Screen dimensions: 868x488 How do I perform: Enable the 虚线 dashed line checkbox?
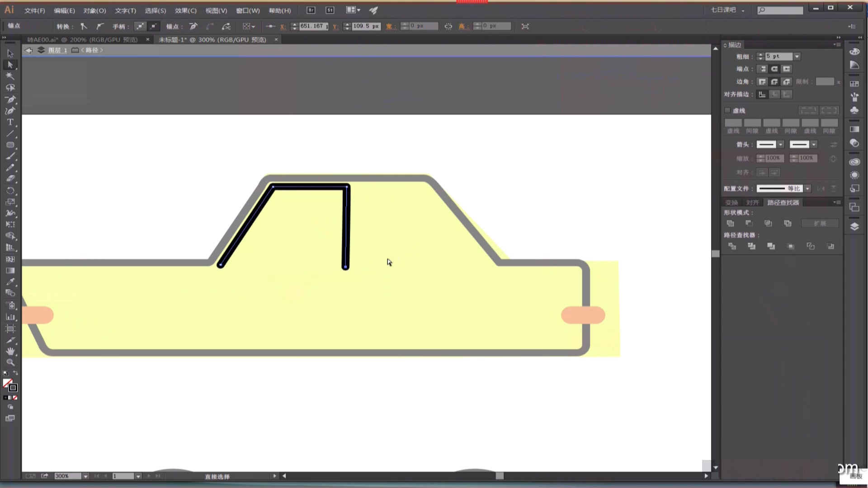(727, 110)
